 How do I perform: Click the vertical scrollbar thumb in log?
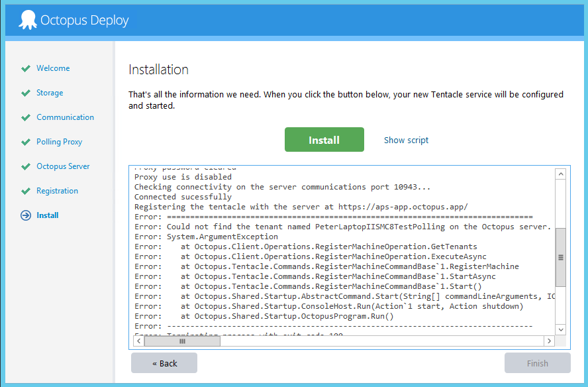pyautogui.click(x=561, y=258)
